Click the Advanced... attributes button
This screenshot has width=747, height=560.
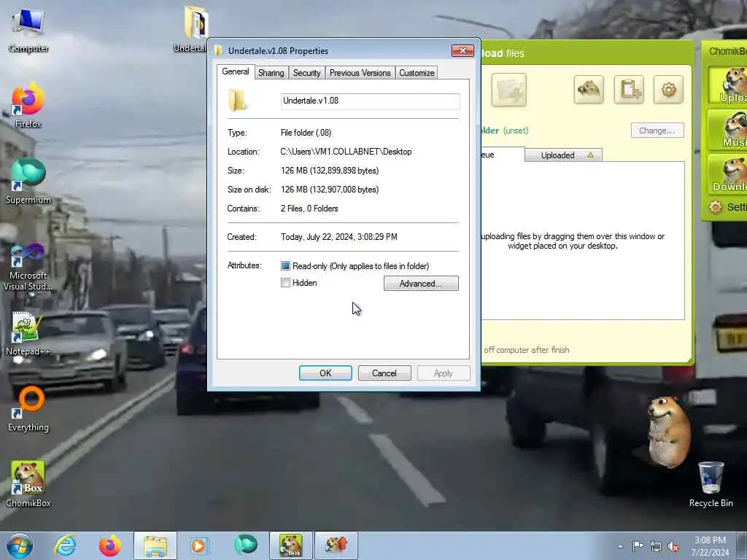[421, 284]
